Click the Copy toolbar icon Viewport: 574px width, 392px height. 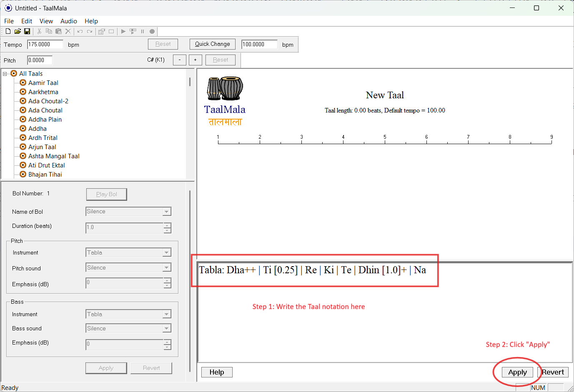[x=49, y=31]
